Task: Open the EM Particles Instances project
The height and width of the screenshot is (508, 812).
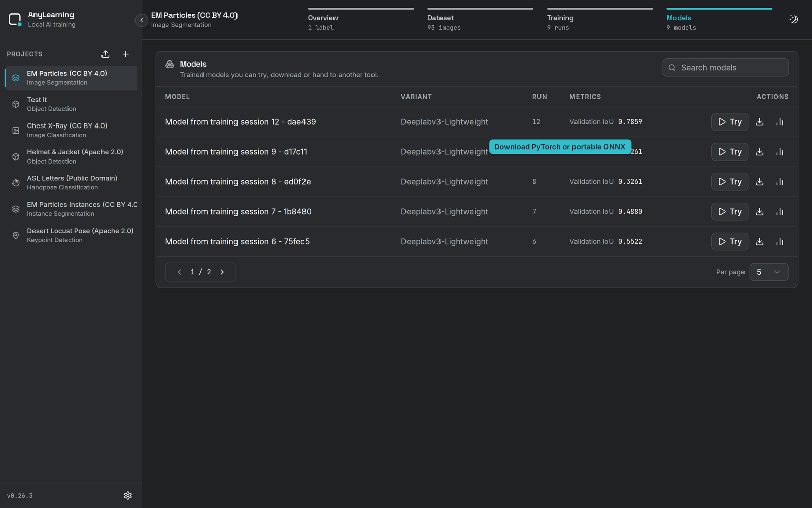Action: coord(71,209)
